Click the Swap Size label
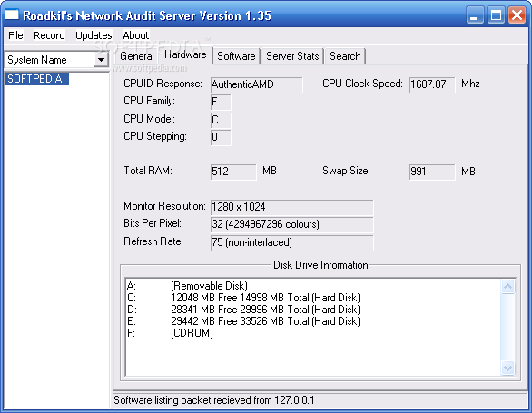 click(x=346, y=171)
